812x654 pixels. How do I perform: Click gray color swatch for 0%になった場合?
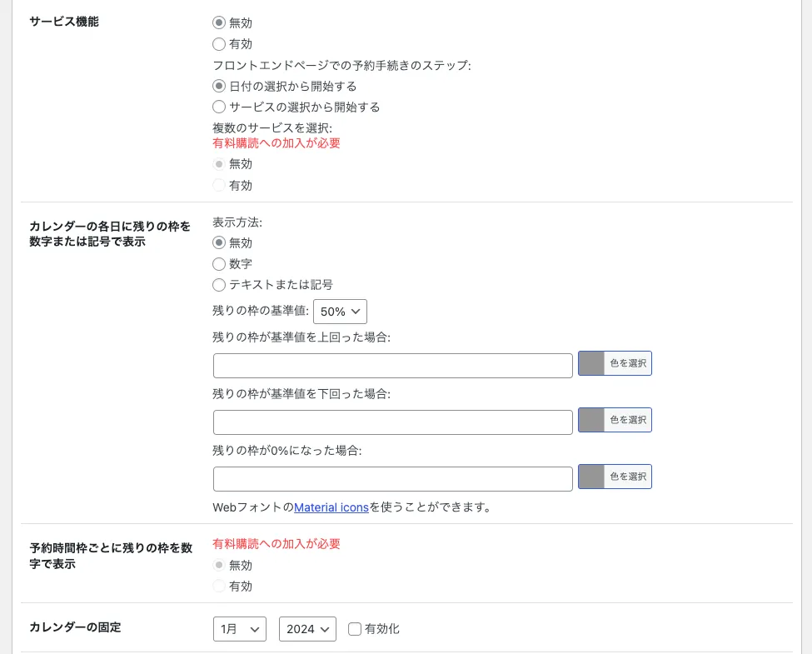coord(591,477)
